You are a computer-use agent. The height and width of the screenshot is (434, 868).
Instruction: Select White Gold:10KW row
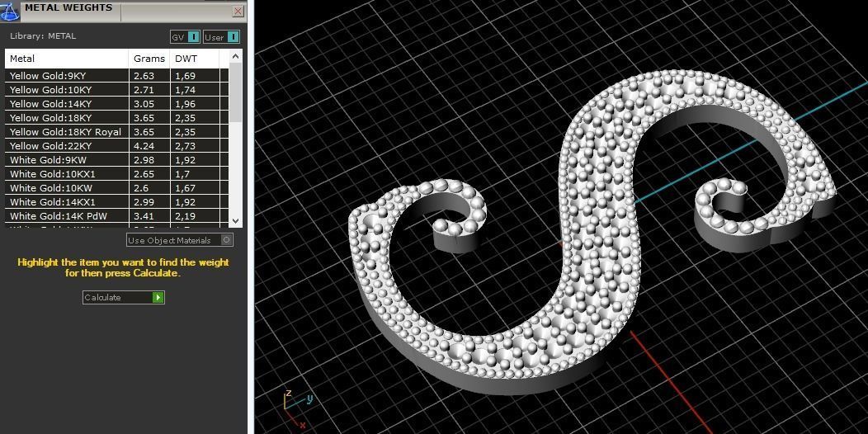[117, 188]
